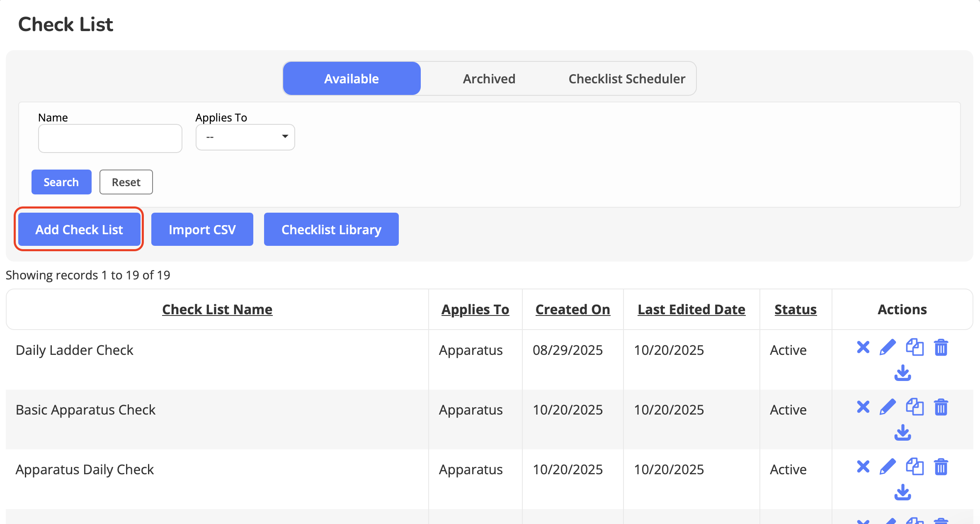
Task: Edit Basic Apparatus Check via pencil icon
Action: 888,407
